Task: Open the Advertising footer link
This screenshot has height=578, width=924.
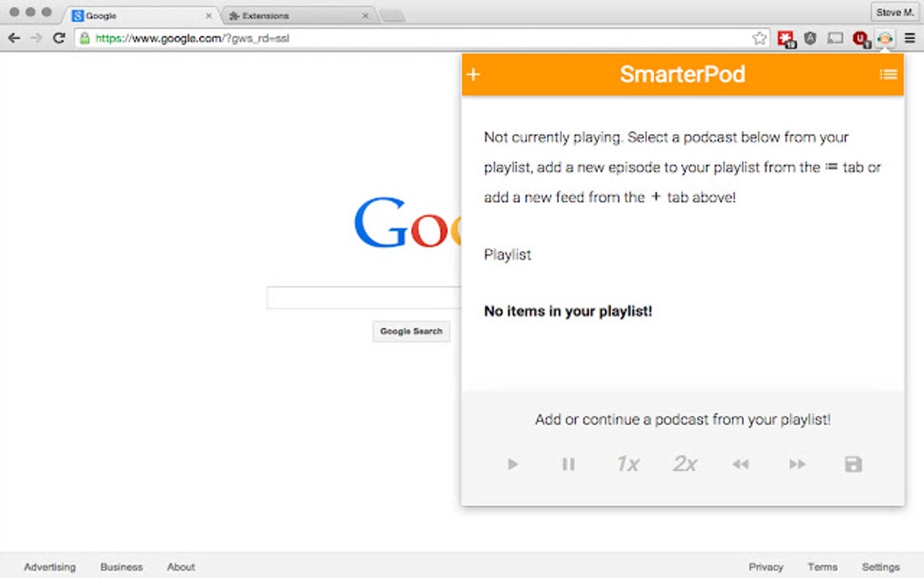Action: click(50, 567)
